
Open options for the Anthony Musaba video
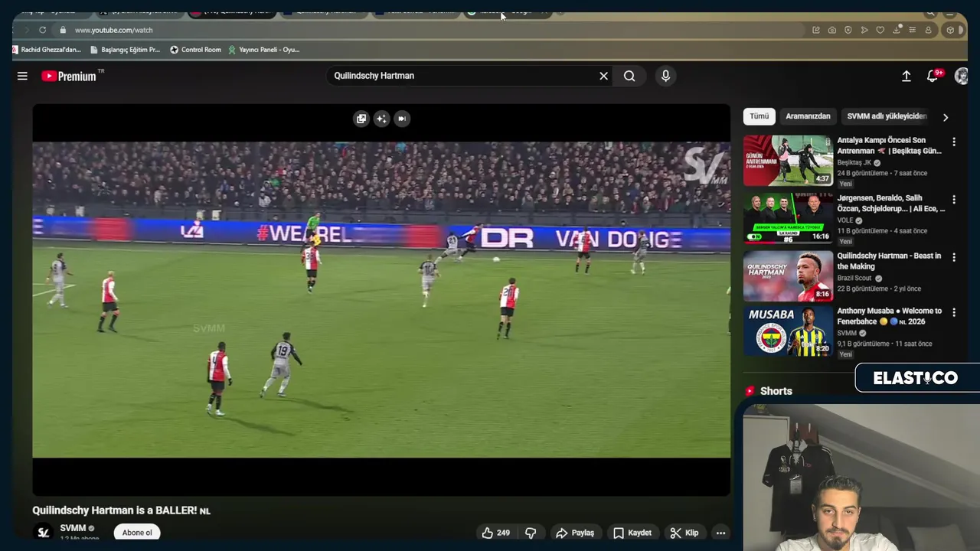click(x=954, y=312)
